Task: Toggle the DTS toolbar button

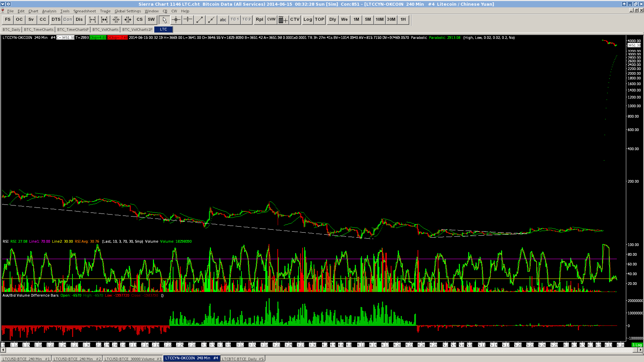Action: [56, 19]
